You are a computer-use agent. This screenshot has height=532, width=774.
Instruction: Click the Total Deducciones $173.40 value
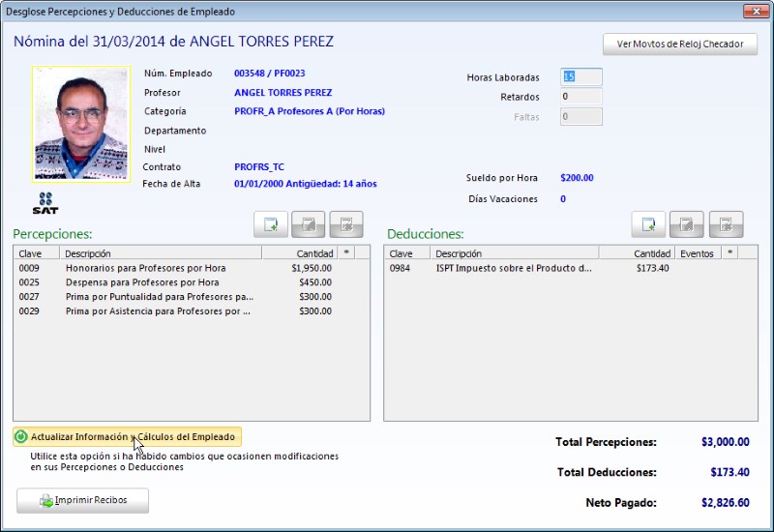click(x=729, y=472)
